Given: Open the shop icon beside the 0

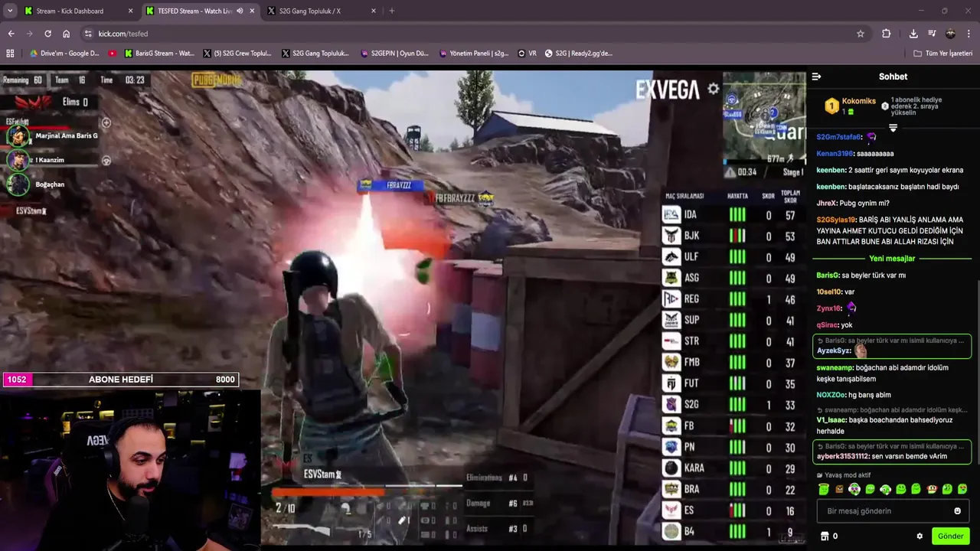Looking at the screenshot, I should click(825, 536).
